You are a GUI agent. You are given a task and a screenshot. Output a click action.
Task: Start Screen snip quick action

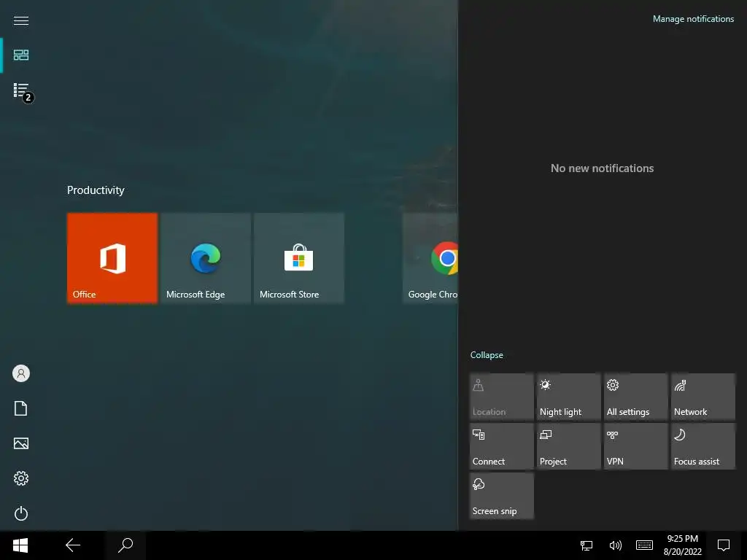(502, 496)
